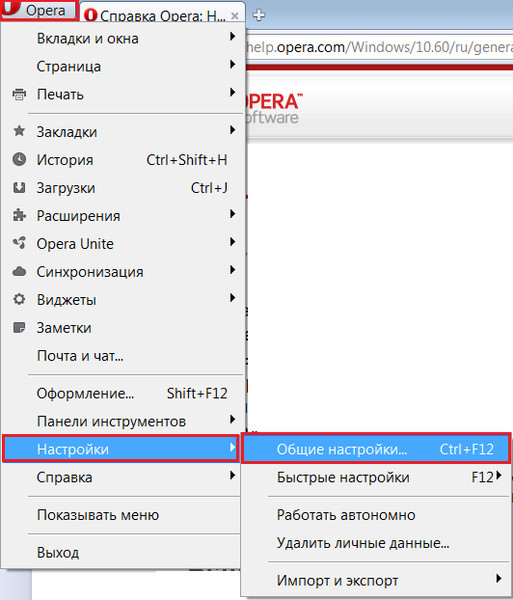Screen dimensions: 513x600
Task: Close the Справка Opera tab
Action: 235,16
